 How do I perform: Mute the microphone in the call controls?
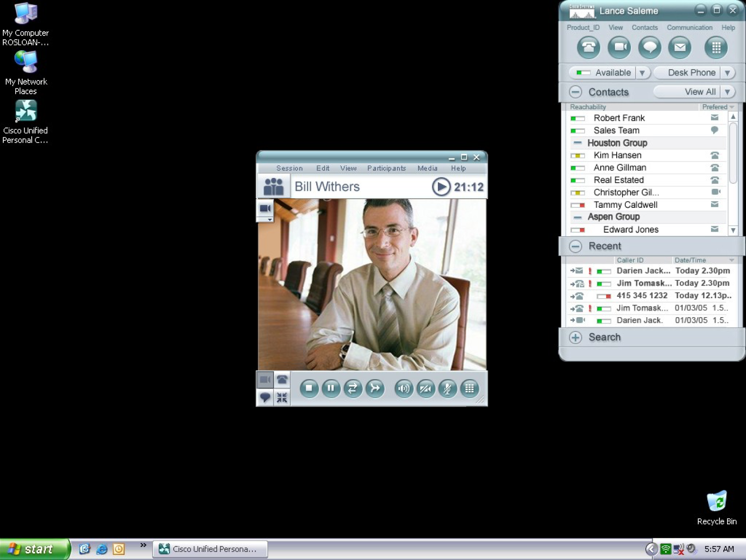[447, 389]
